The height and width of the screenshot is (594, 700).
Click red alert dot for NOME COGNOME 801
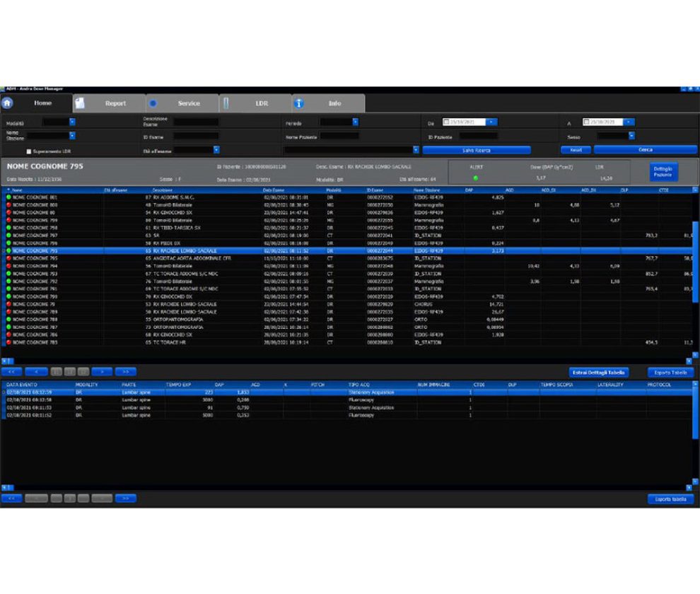click(8, 197)
